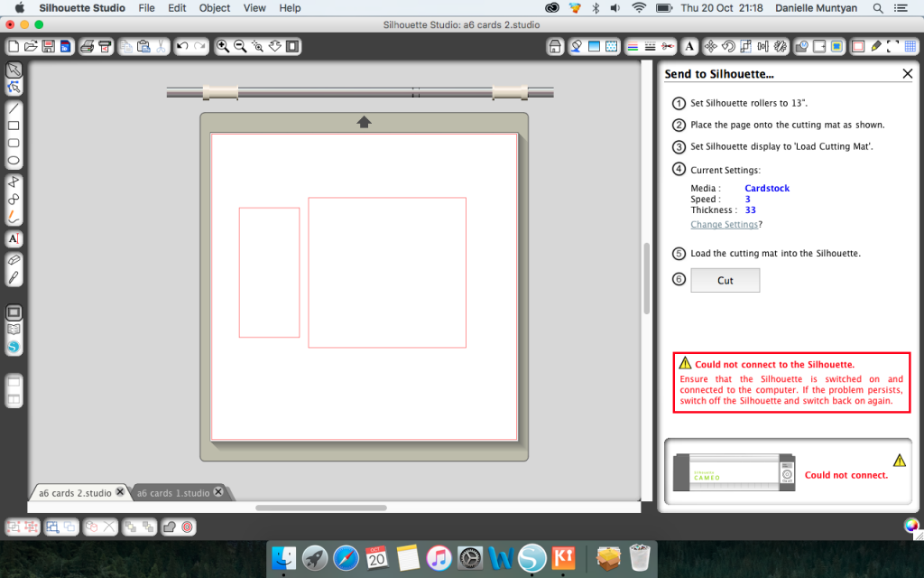This screenshot has width=924, height=578.
Task: Select the narrow tall rectangle shape
Action: pos(269,273)
